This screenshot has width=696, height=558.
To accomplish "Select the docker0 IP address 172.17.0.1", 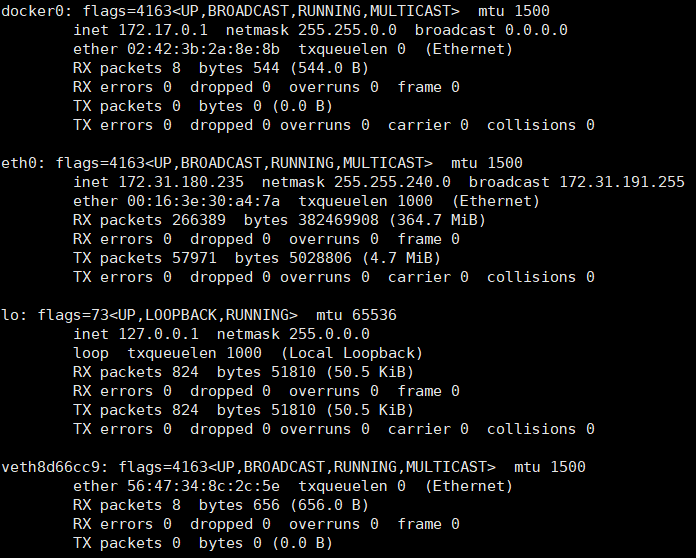I will pyautogui.click(x=163, y=30).
